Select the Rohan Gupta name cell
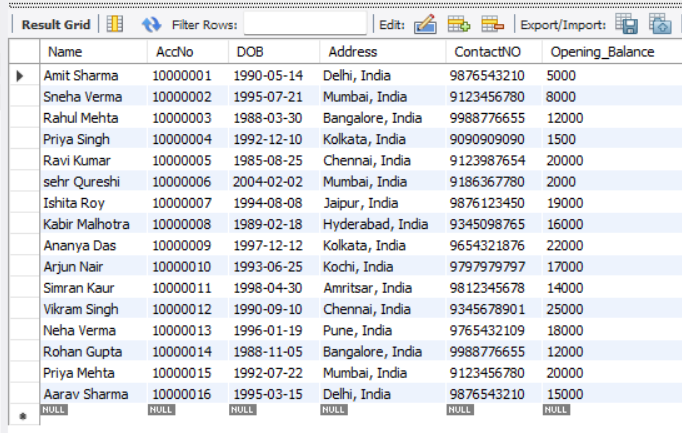This screenshot has height=433, width=682. pyautogui.click(x=94, y=352)
